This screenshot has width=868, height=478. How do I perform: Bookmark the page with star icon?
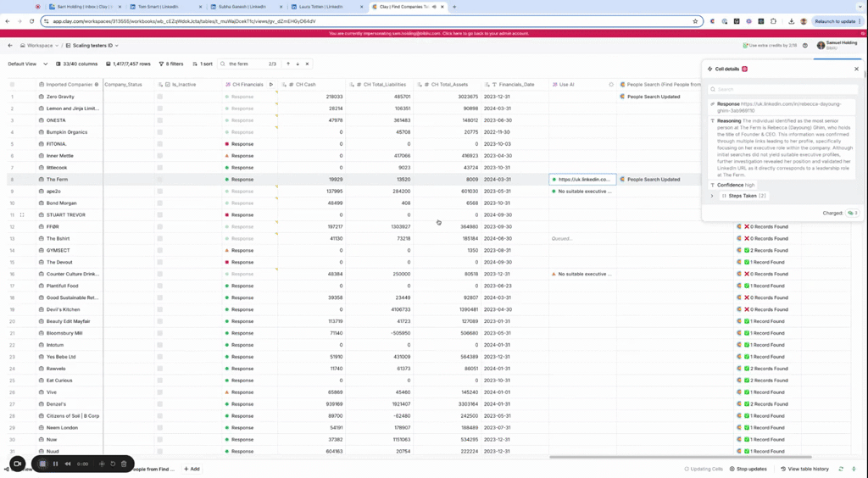coord(695,21)
